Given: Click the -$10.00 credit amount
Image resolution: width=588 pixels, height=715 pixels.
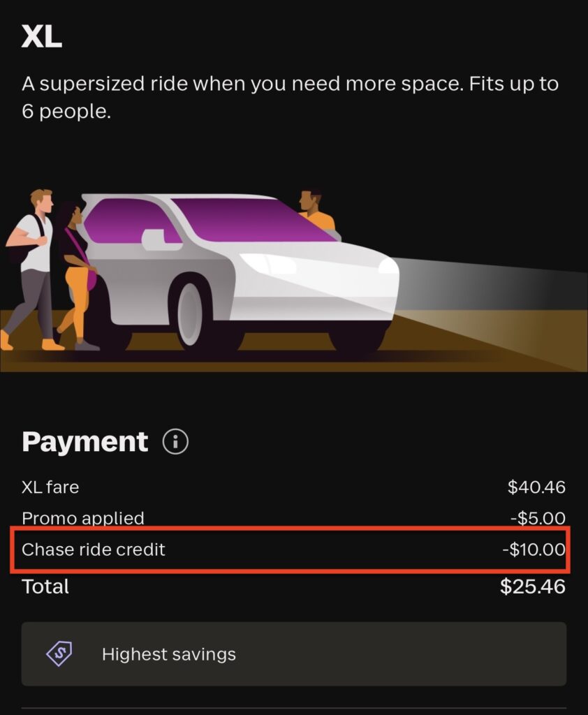Looking at the screenshot, I should 534,550.
